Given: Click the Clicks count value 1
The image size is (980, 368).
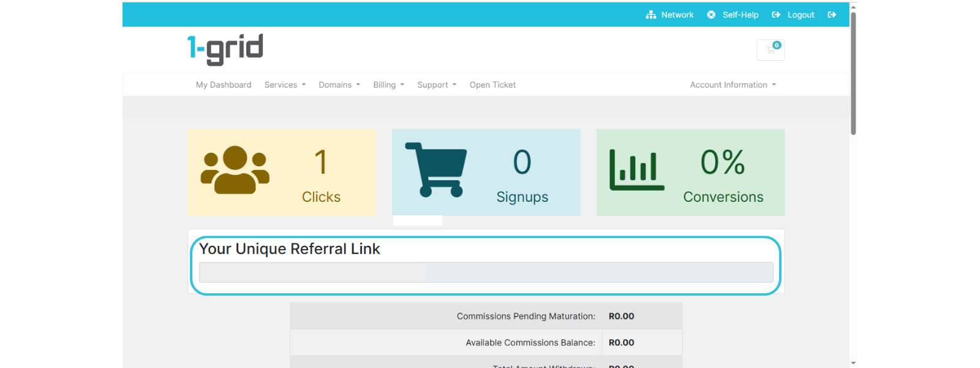Looking at the screenshot, I should pyautogui.click(x=321, y=163).
